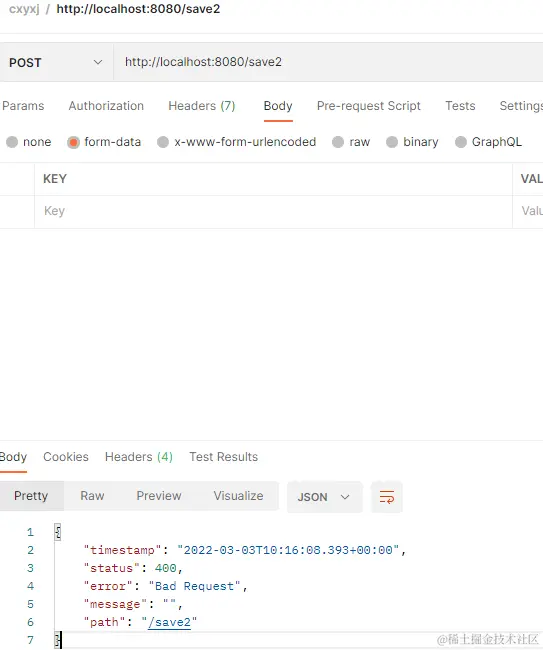Switch to the Params tab

tap(23, 106)
